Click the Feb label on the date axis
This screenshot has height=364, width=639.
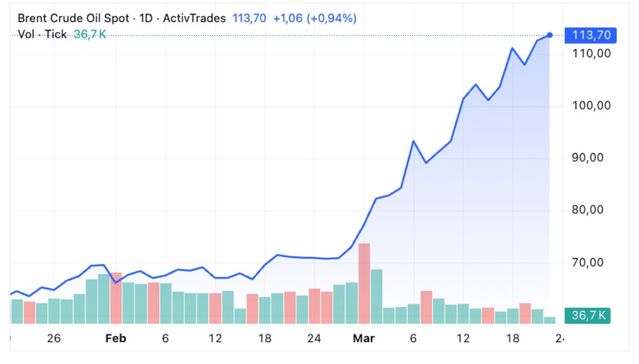116,339
